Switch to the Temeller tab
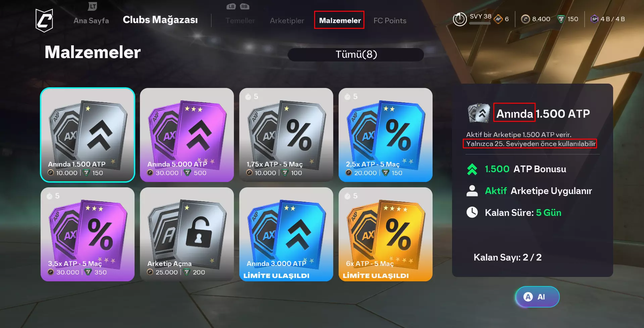This screenshot has width=644, height=328. 240,20
